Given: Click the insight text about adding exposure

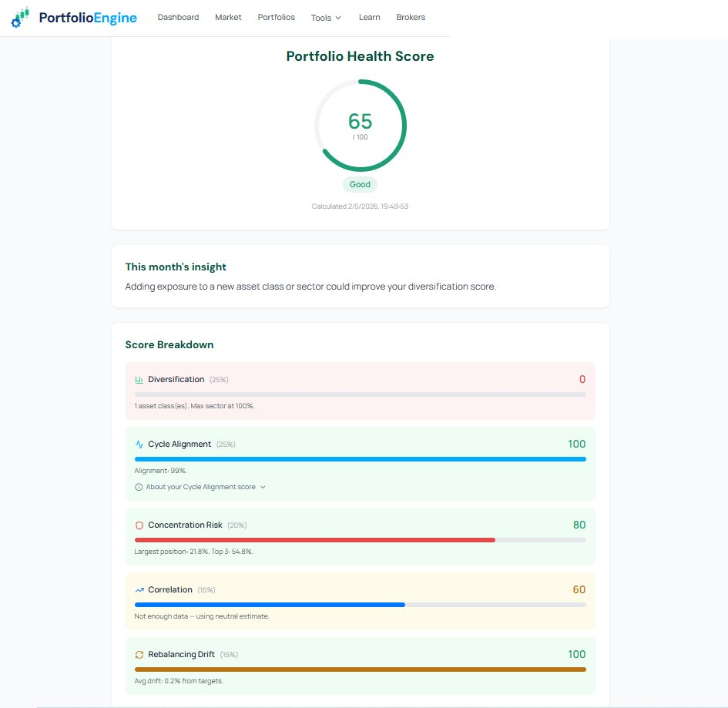Looking at the screenshot, I should pyautogui.click(x=310, y=287).
